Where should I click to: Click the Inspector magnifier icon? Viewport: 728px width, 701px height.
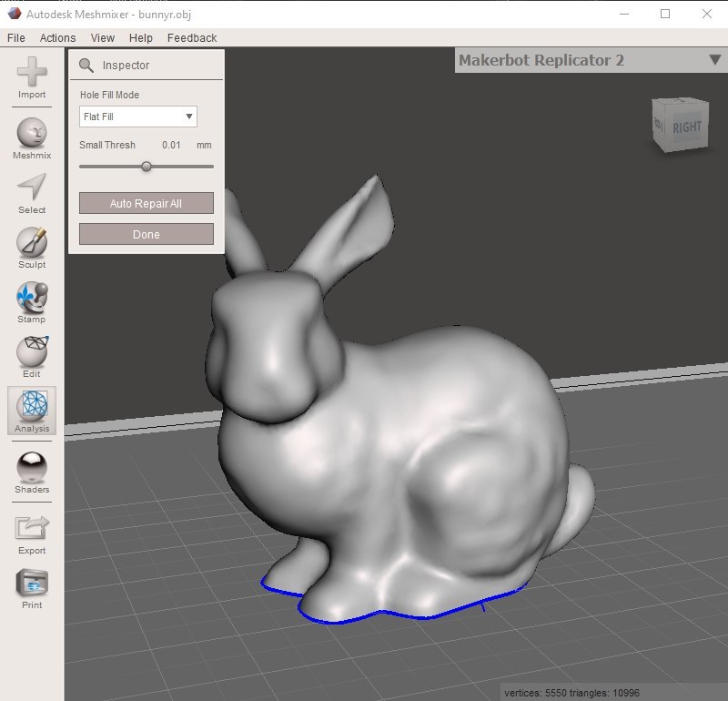[86, 66]
